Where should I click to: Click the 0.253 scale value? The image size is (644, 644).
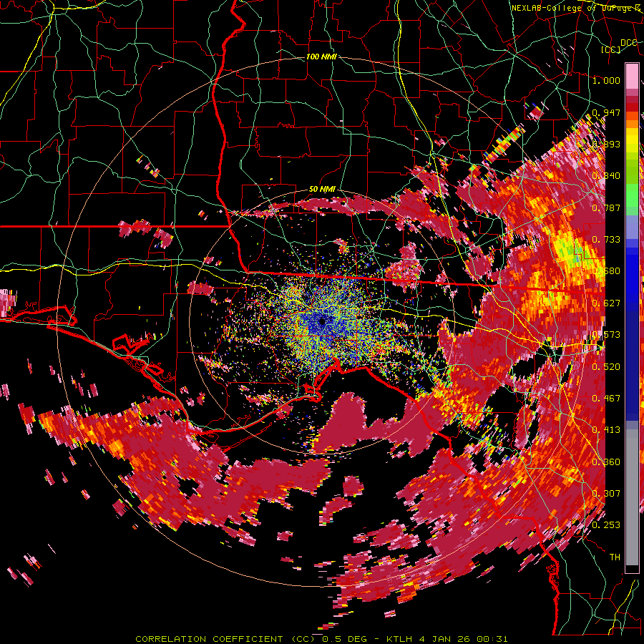pos(606,525)
